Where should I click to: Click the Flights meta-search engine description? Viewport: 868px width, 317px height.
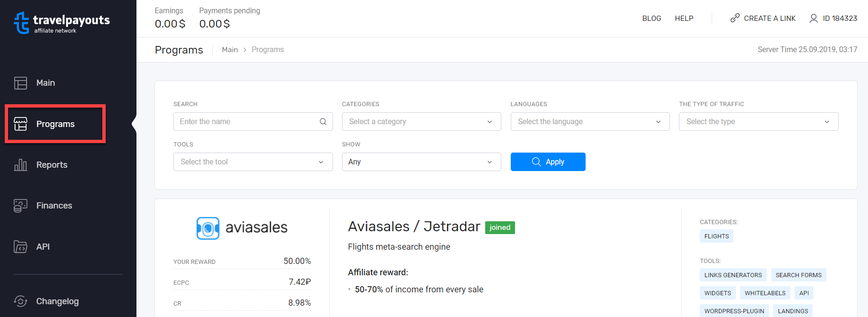pos(399,247)
